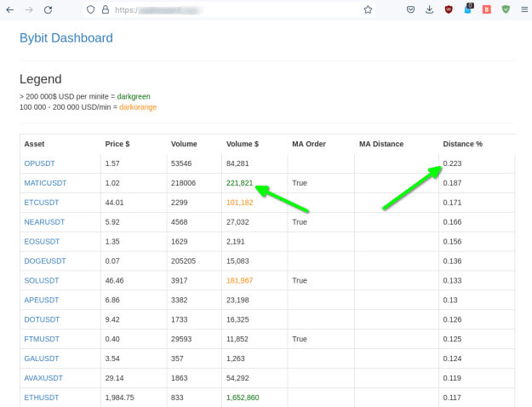Open the NEARUSDT asset link
The image size is (532, 407).
(44, 222)
